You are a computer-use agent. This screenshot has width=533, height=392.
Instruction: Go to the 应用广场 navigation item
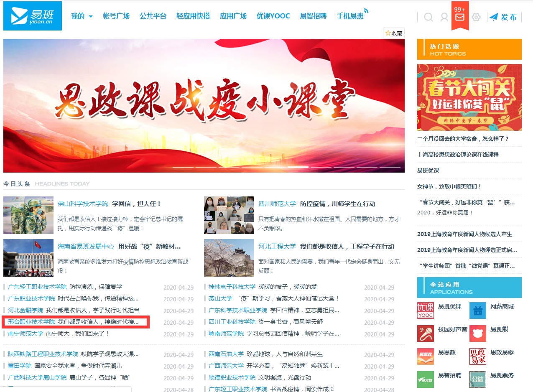click(x=233, y=16)
